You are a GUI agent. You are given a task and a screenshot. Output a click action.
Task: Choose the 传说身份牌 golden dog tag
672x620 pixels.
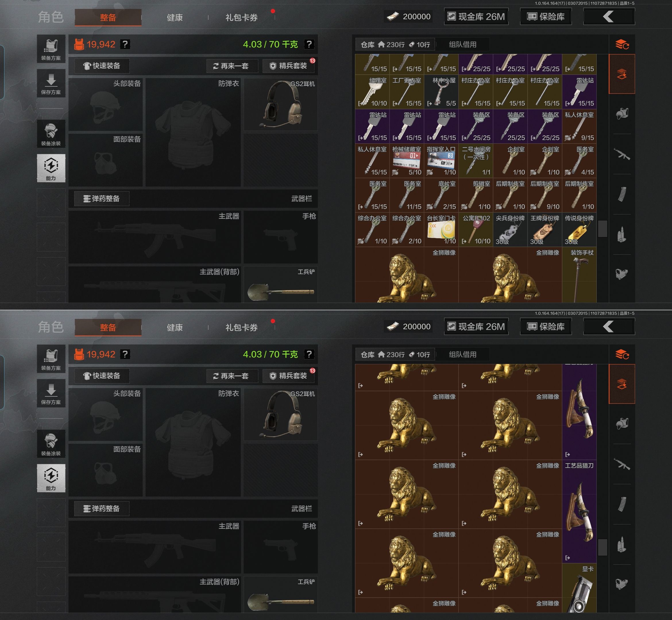pyautogui.click(x=579, y=229)
